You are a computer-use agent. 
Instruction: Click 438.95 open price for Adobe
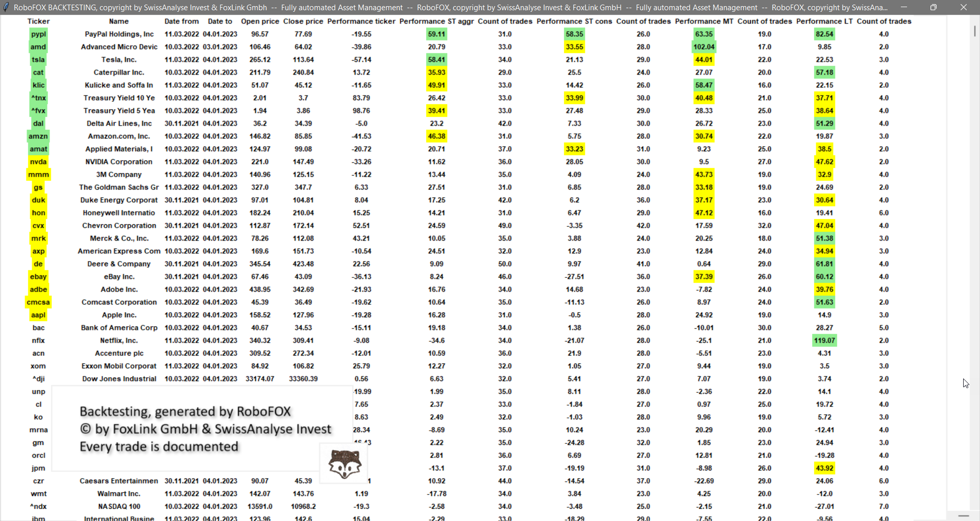pyautogui.click(x=260, y=290)
